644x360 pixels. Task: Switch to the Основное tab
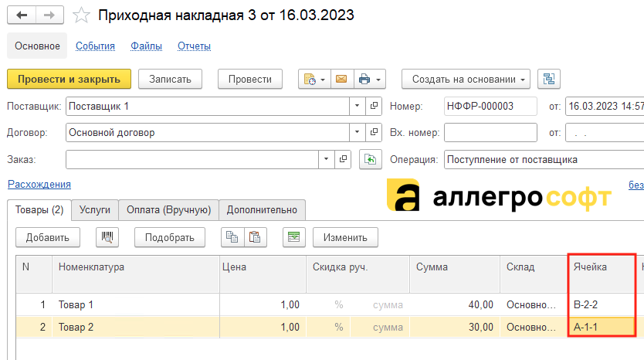(x=37, y=46)
